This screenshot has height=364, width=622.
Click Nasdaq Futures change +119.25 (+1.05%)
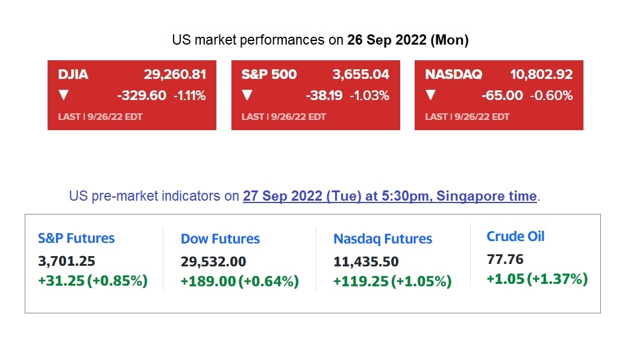(392, 281)
